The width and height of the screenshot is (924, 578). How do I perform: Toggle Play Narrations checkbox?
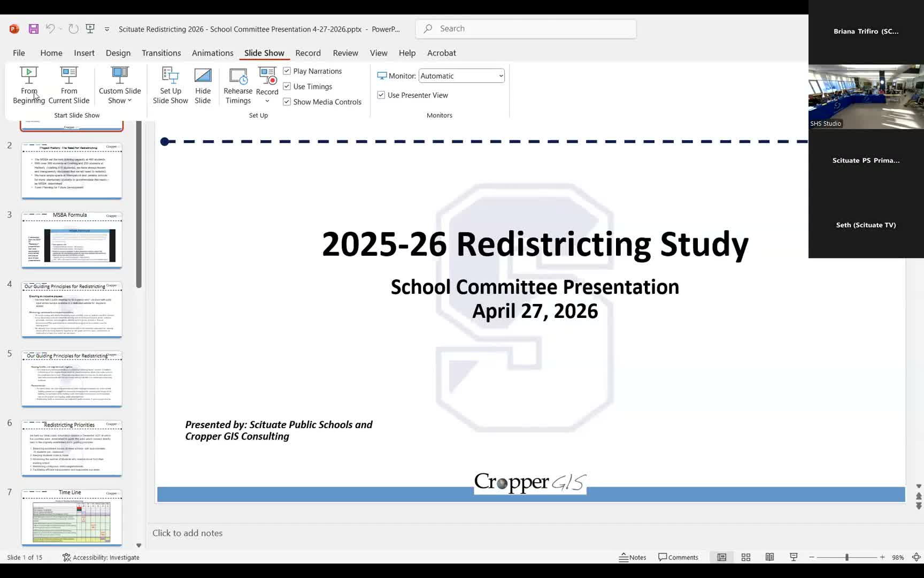tap(287, 71)
